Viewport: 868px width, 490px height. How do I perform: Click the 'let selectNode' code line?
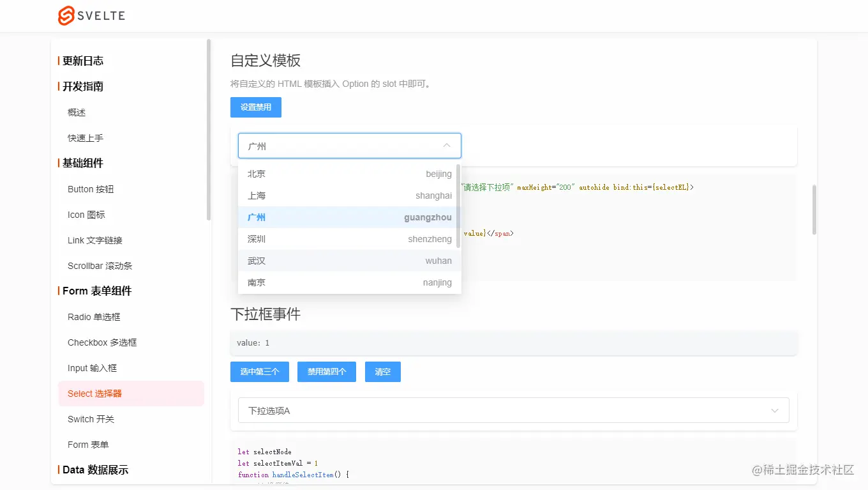265,452
